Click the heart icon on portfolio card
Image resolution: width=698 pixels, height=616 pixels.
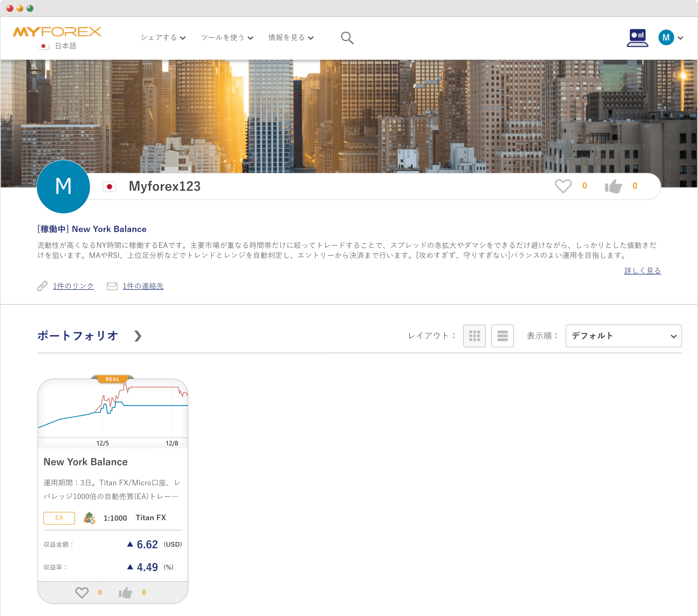(82, 592)
